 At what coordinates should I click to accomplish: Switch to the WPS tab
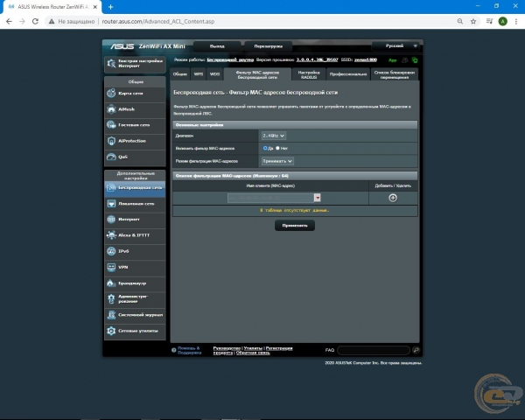pyautogui.click(x=199, y=74)
